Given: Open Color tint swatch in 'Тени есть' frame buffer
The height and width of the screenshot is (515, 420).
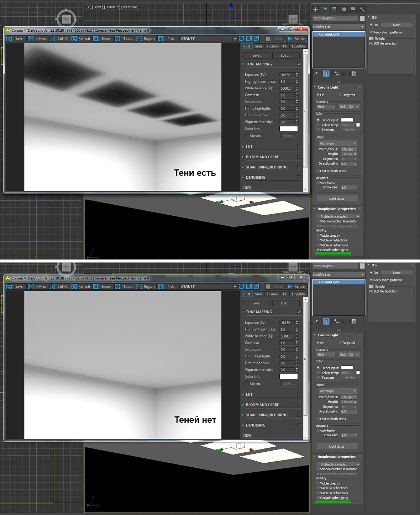Looking at the screenshot, I should click(x=288, y=129).
